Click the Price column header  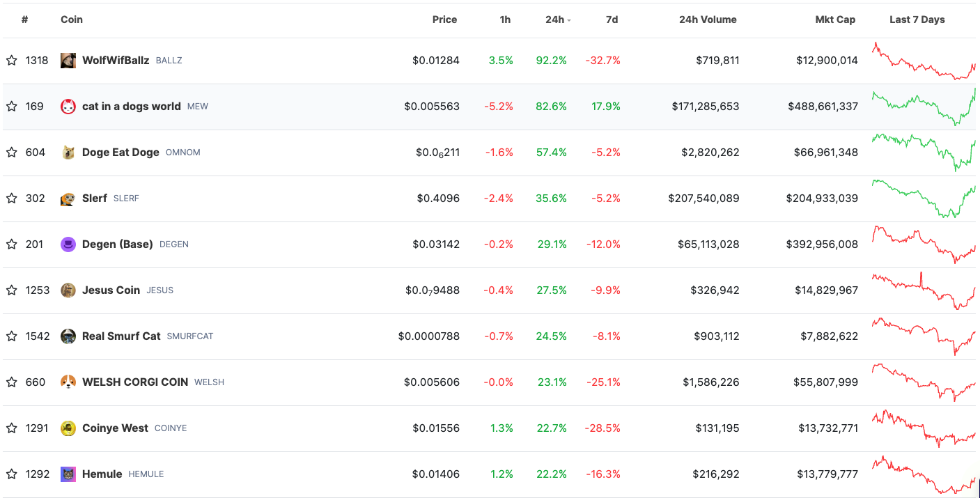pos(444,20)
